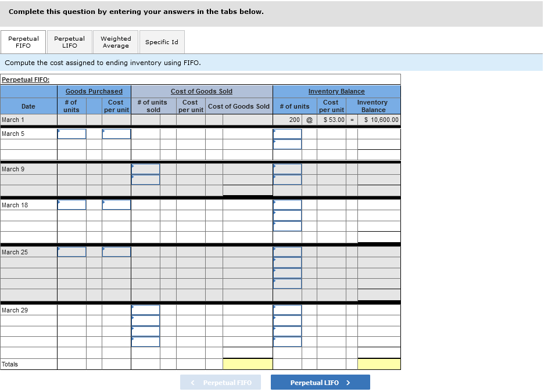Image resolution: width=548 pixels, height=392 pixels.
Task: Click the March 5 units purchased input field
Action: pos(71,134)
